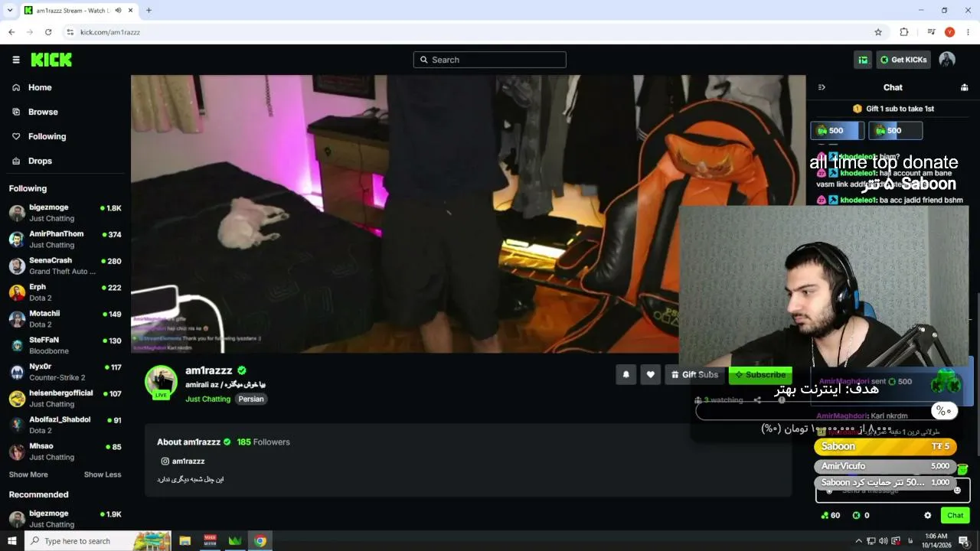Click the Kick search field
This screenshot has width=980, height=551.
[x=490, y=60]
